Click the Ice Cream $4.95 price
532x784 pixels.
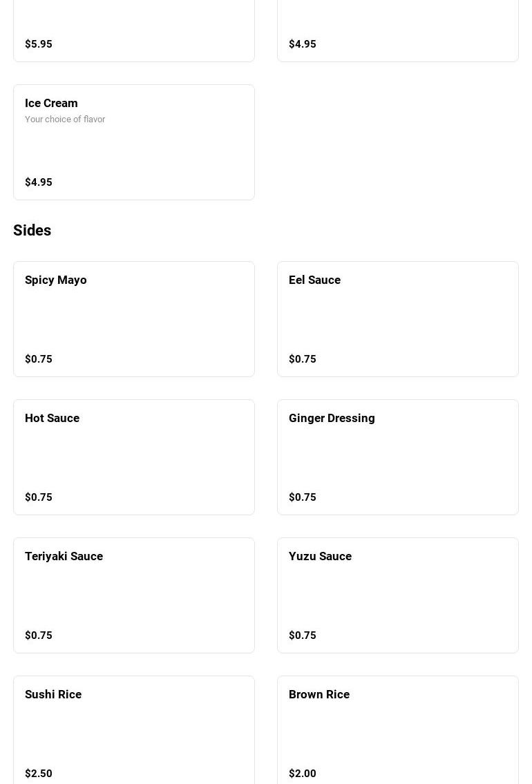pyautogui.click(x=39, y=182)
